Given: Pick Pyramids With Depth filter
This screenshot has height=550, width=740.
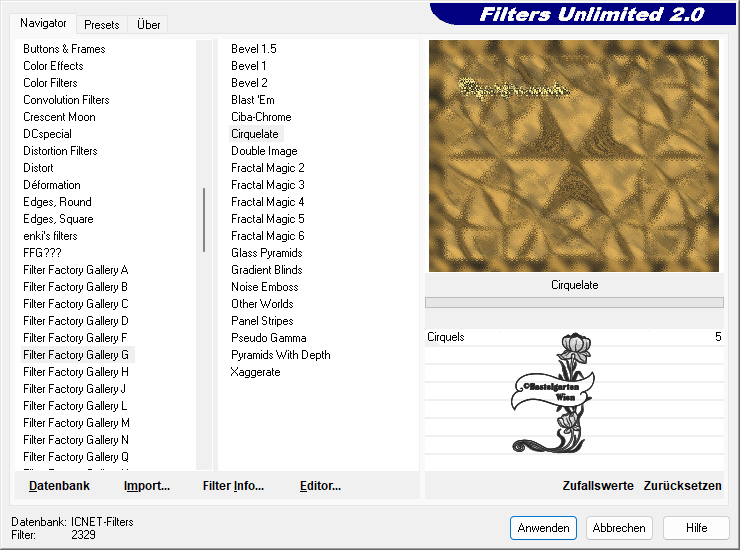Looking at the screenshot, I should 280,355.
